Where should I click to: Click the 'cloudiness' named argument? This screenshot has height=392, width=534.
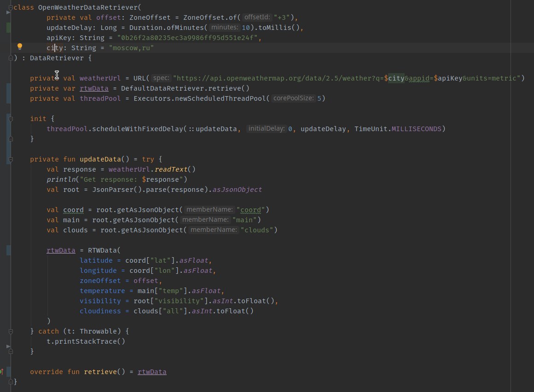100,311
